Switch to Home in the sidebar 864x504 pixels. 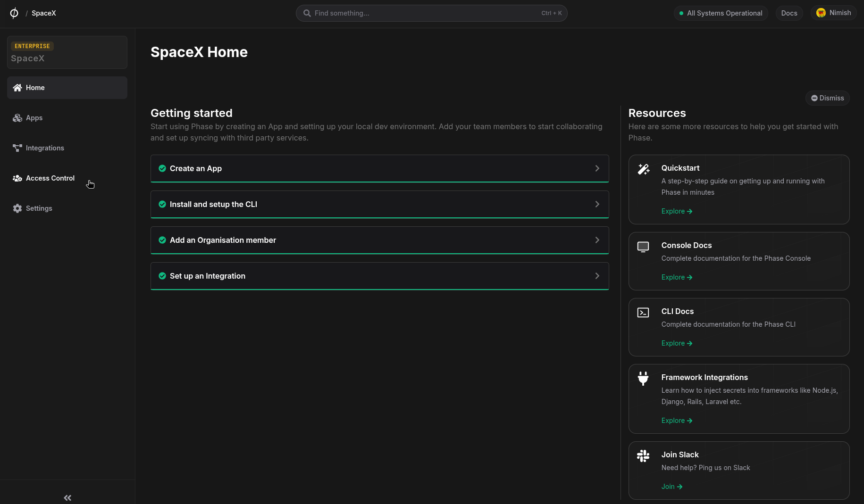click(35, 88)
